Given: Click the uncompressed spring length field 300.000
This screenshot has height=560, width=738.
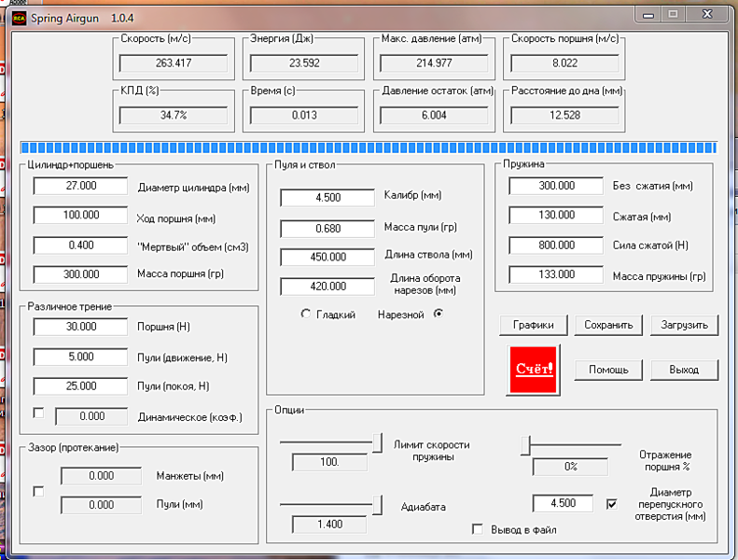Looking at the screenshot, I should pos(556,186).
